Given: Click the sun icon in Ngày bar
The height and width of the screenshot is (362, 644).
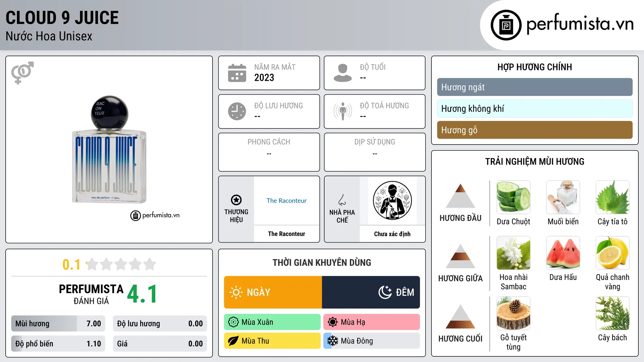Looking at the screenshot, I should click(236, 292).
